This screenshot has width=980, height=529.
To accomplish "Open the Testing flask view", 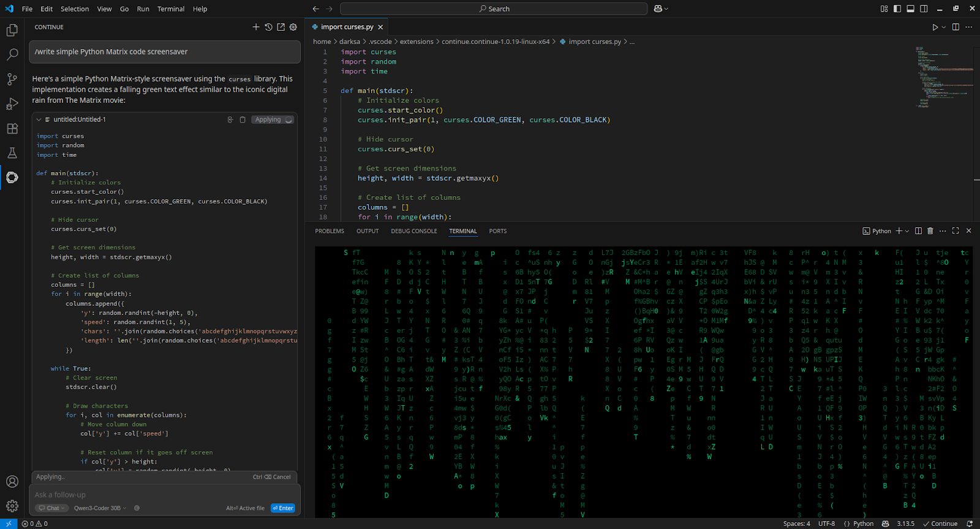I will pyautogui.click(x=12, y=153).
